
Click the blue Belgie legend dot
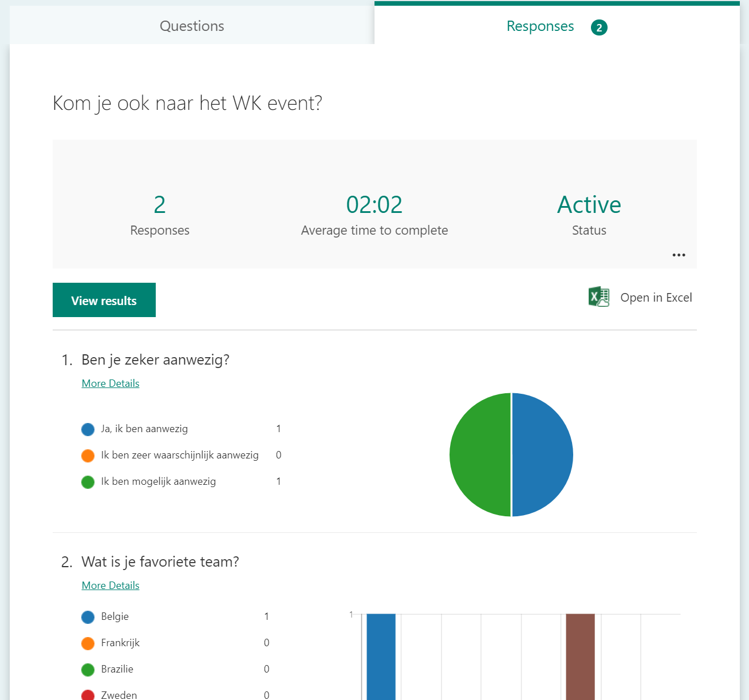point(88,617)
